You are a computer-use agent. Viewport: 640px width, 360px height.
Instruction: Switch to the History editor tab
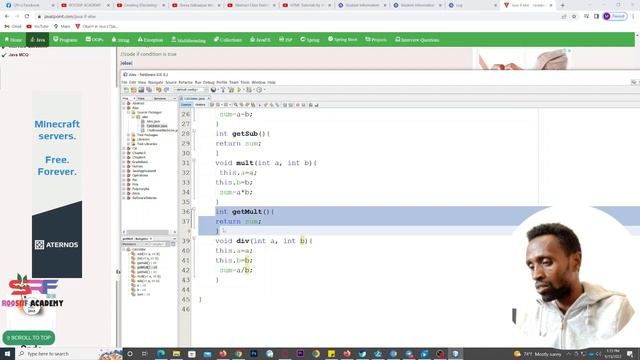click(200, 105)
